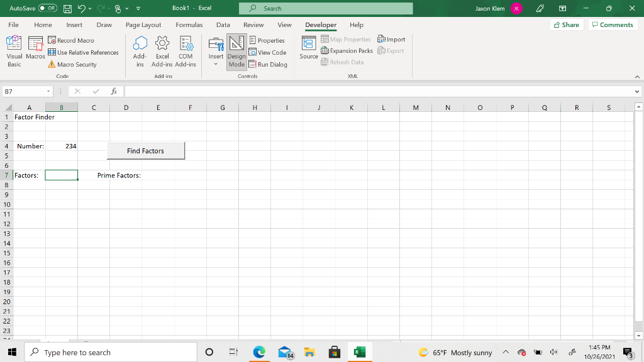Open the Add-ins store
The image size is (644, 362).
[140, 52]
